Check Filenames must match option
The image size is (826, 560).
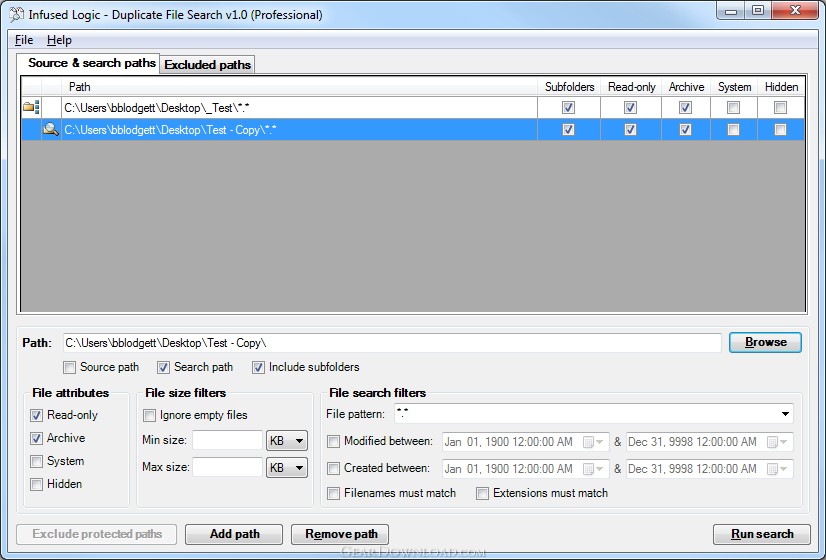(333, 493)
